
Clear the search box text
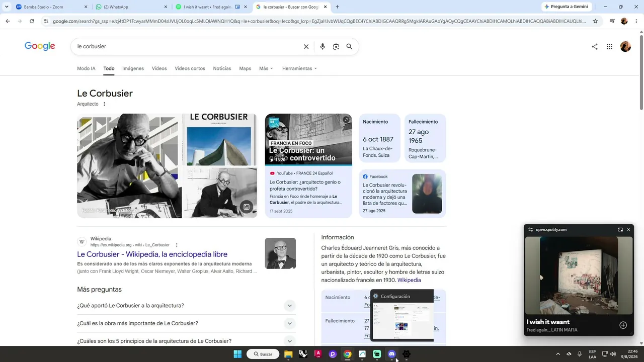point(306,47)
